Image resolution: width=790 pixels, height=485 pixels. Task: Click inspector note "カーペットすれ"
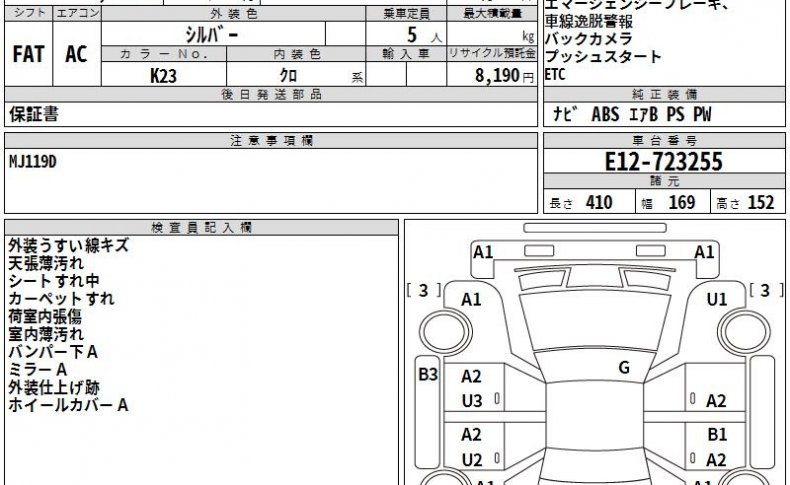click(61, 299)
